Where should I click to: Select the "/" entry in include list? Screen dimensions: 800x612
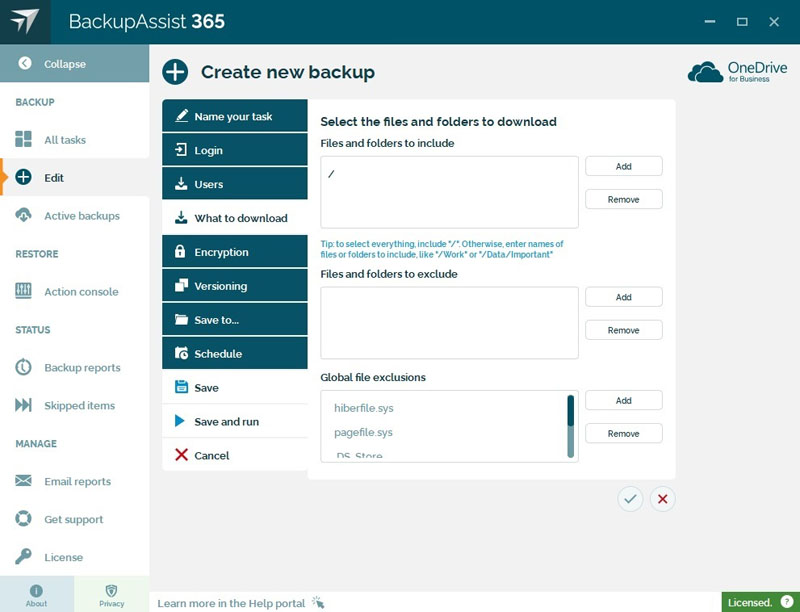coord(332,174)
